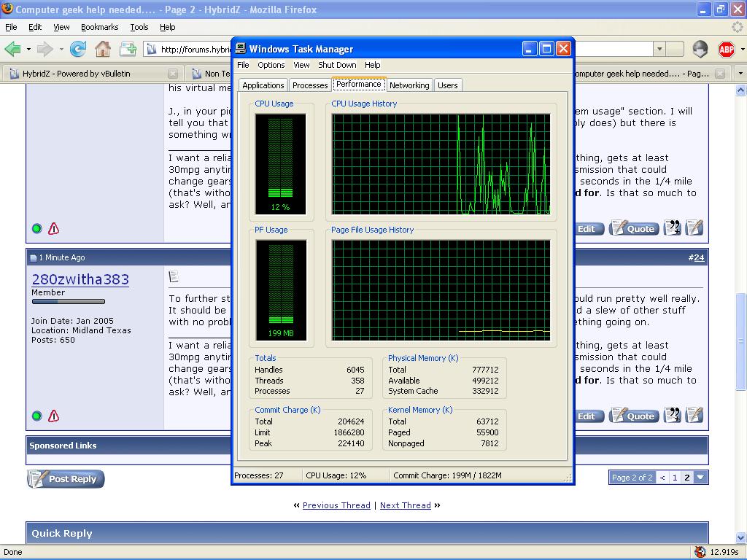Switch to the Processes tab in Task Manager
Image resolution: width=747 pixels, height=560 pixels.
[x=310, y=85]
